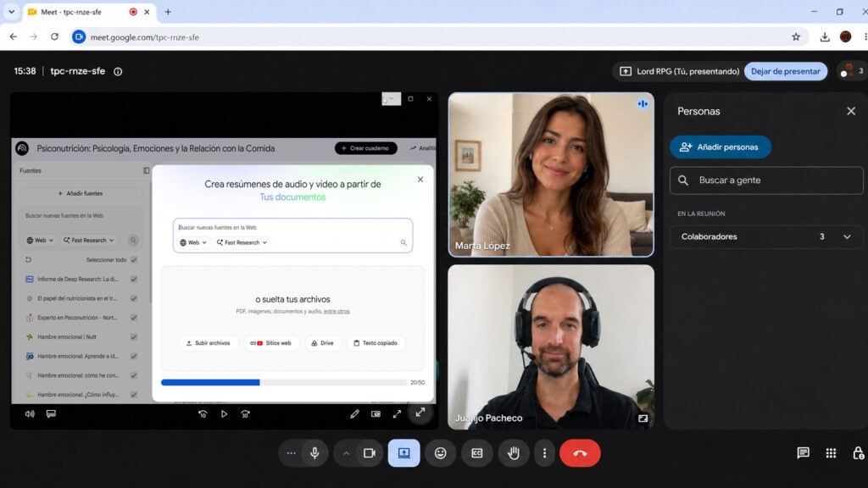Click Crear cuaderno button

pyautogui.click(x=365, y=148)
